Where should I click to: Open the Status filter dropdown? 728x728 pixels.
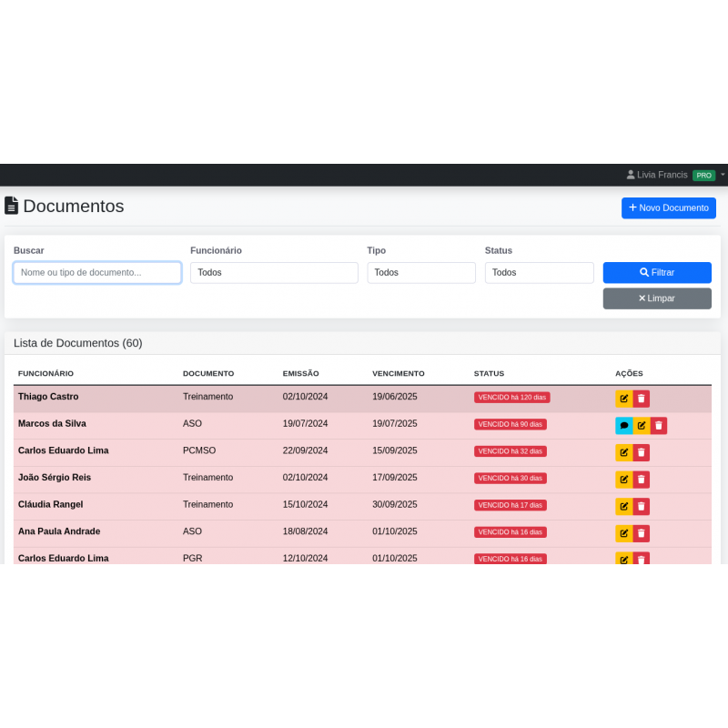point(539,272)
